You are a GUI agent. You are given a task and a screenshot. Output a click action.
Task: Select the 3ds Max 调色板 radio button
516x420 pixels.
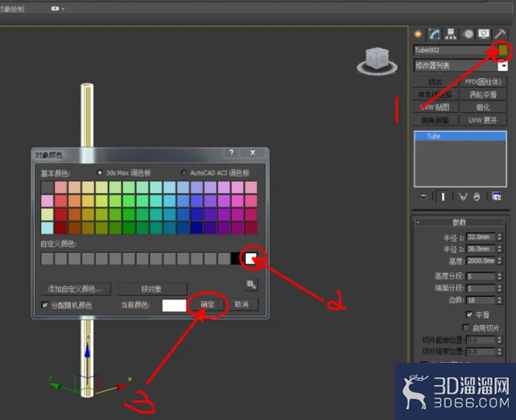(99, 172)
